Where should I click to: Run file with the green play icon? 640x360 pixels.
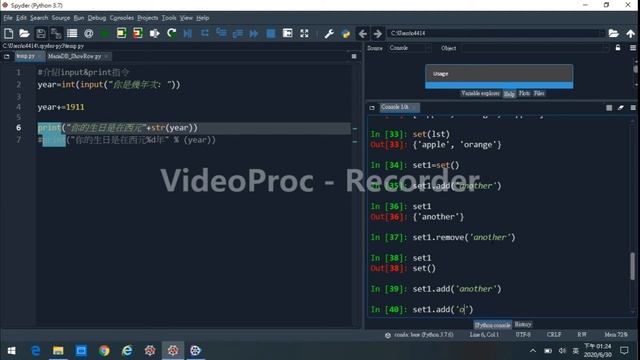[x=104, y=33]
